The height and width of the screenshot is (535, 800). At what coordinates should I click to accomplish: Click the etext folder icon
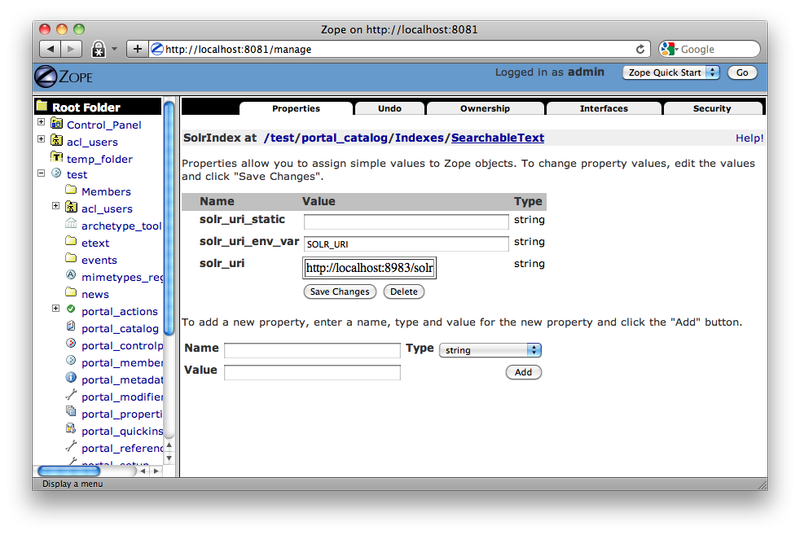click(x=71, y=242)
